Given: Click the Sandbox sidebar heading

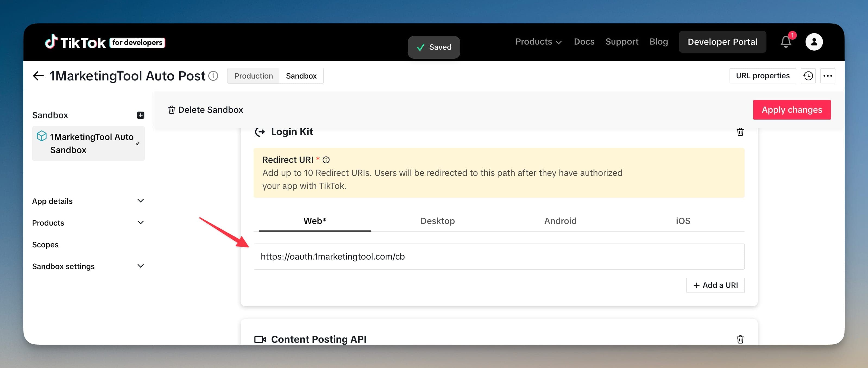Looking at the screenshot, I should click(50, 115).
